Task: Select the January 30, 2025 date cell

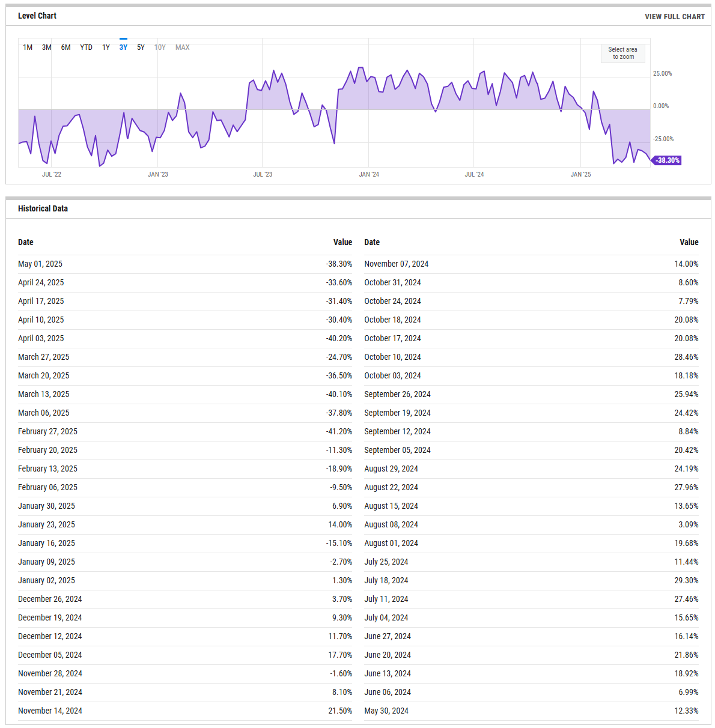Action: [x=47, y=506]
